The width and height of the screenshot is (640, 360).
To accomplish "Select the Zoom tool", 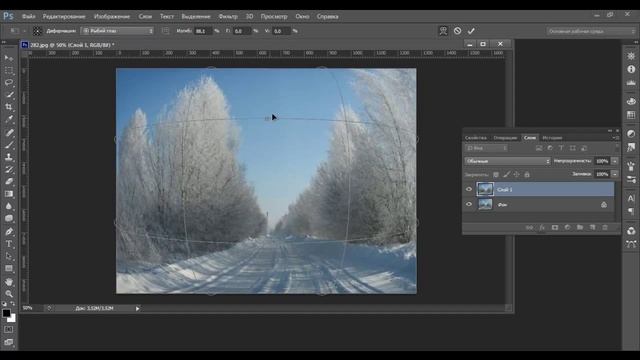I will pyautogui.click(x=9, y=294).
